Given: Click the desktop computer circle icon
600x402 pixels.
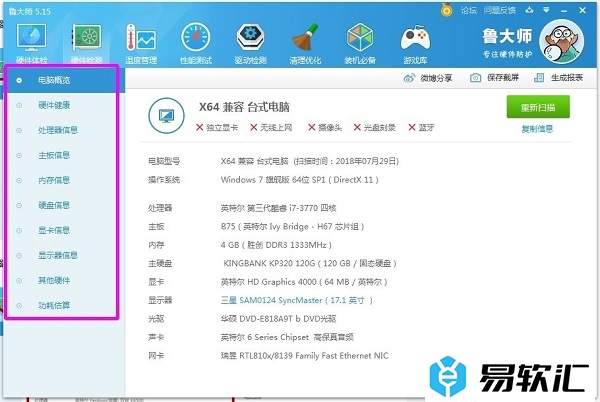Looking at the screenshot, I should 166,115.
